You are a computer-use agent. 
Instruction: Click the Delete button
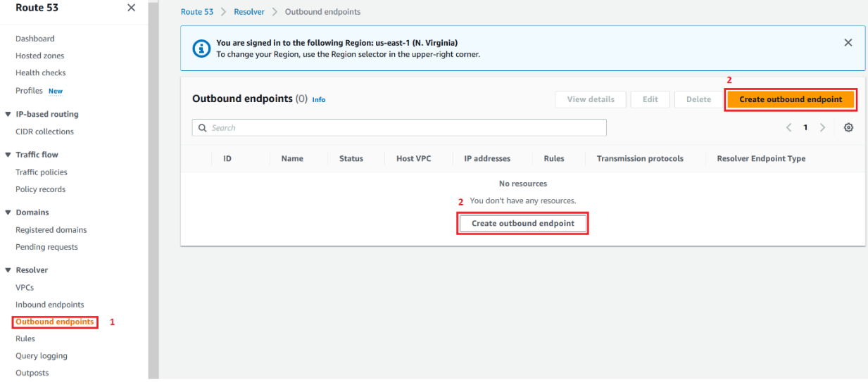click(698, 99)
